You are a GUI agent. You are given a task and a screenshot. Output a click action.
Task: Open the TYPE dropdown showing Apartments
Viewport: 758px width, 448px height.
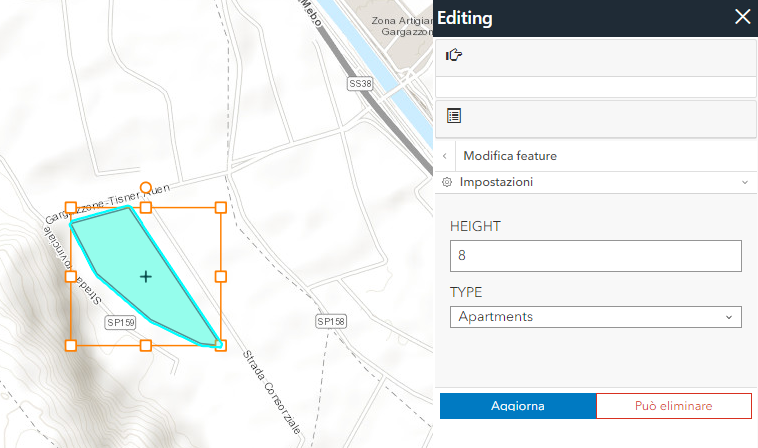(x=596, y=317)
